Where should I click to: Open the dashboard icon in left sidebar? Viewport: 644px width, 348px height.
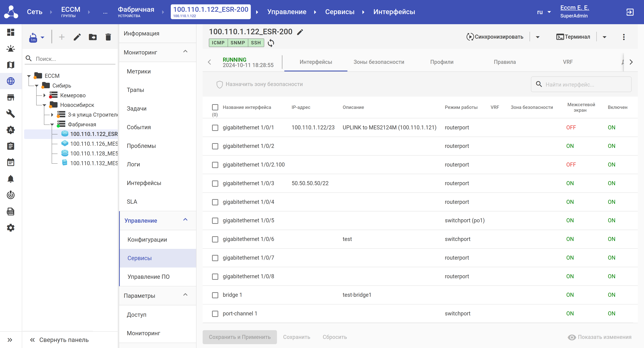coord(11,32)
